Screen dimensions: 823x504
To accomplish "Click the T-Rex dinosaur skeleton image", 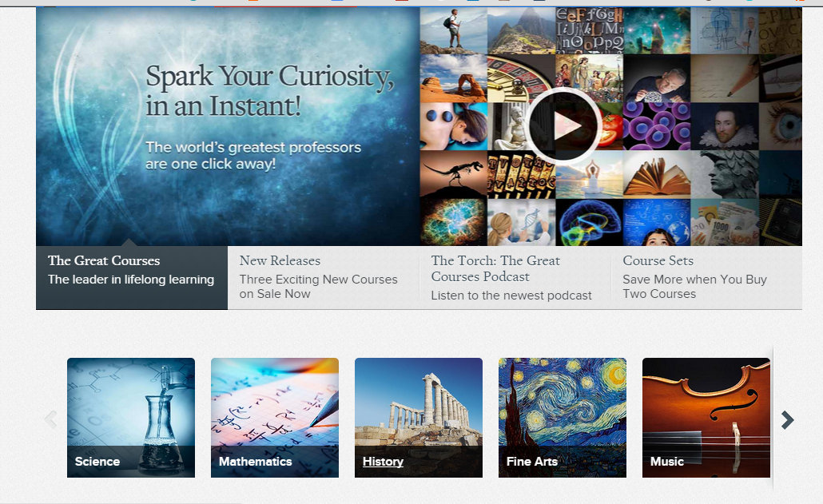I will 453,174.
